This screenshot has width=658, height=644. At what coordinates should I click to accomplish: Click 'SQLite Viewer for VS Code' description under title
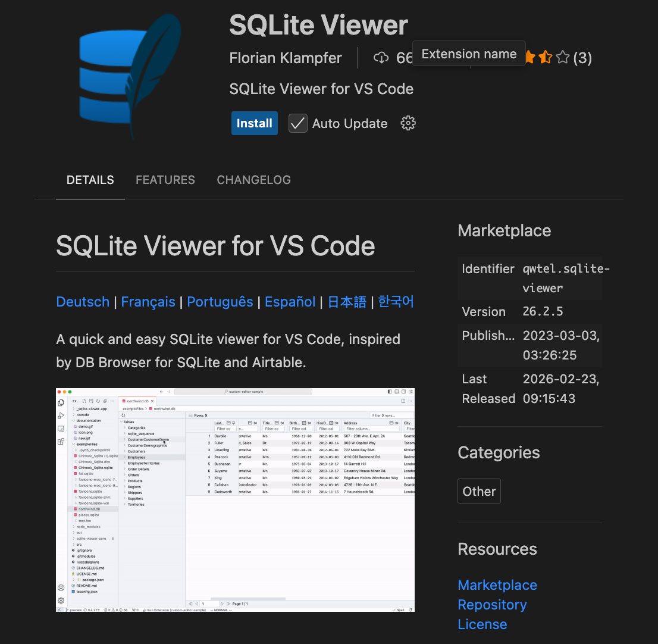(x=321, y=89)
